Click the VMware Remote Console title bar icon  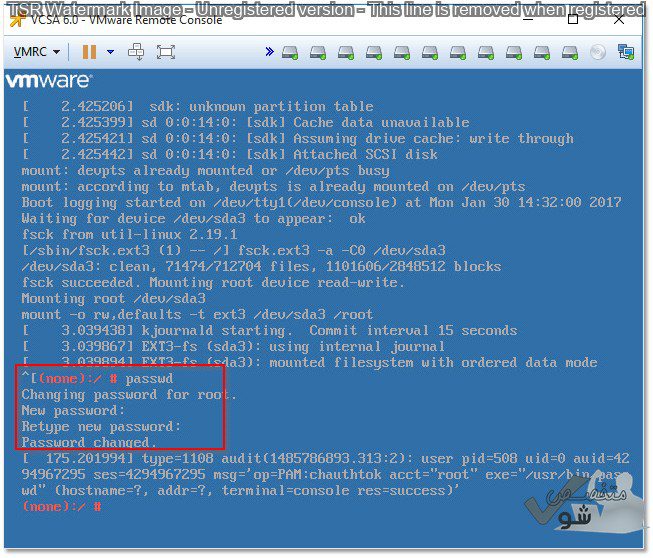point(17,20)
